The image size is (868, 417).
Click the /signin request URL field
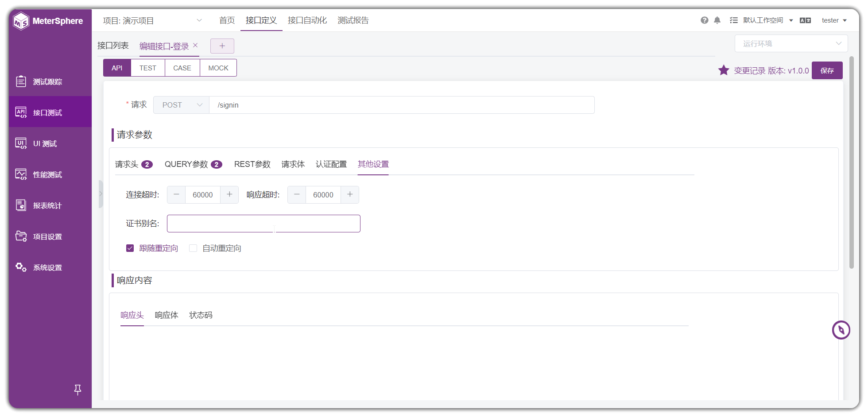(x=402, y=105)
